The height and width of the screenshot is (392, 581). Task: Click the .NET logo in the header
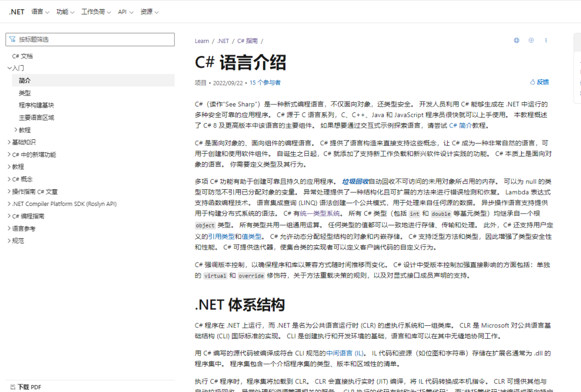coord(16,11)
